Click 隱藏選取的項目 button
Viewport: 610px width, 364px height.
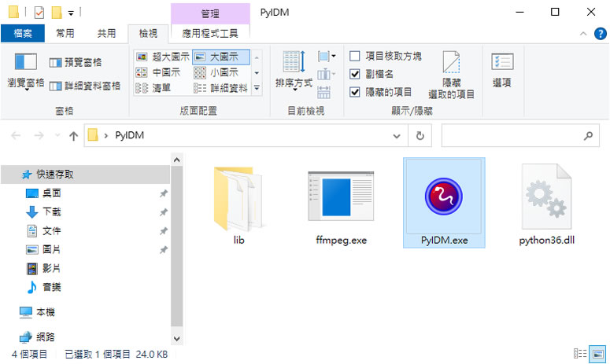pos(451,75)
